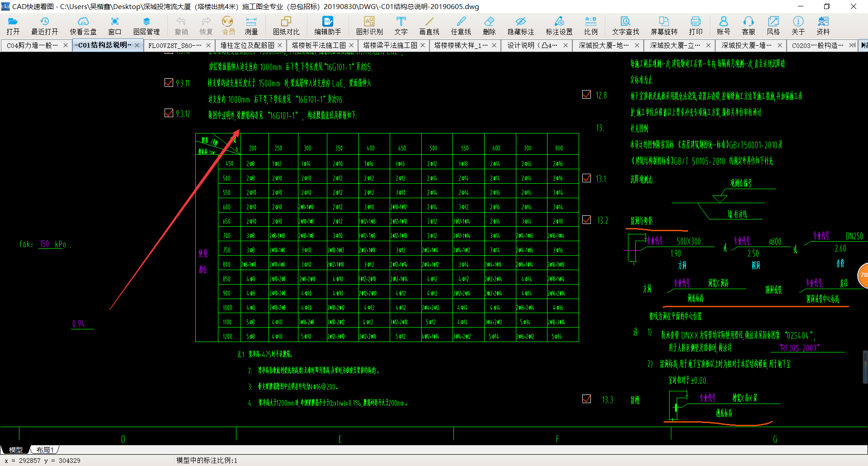Expand the tab overflow arrow at right
Image resolution: width=868 pixels, height=466 pixels.
[864, 45]
